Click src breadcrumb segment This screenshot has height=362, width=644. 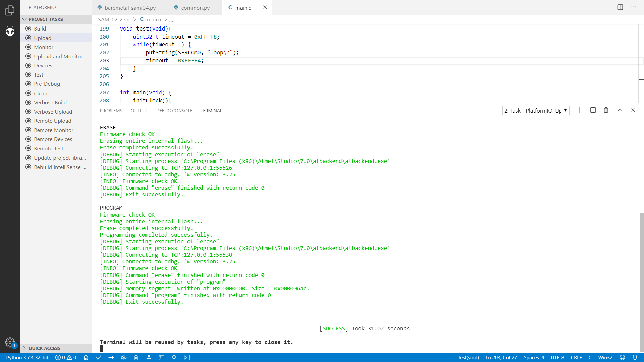point(127,20)
